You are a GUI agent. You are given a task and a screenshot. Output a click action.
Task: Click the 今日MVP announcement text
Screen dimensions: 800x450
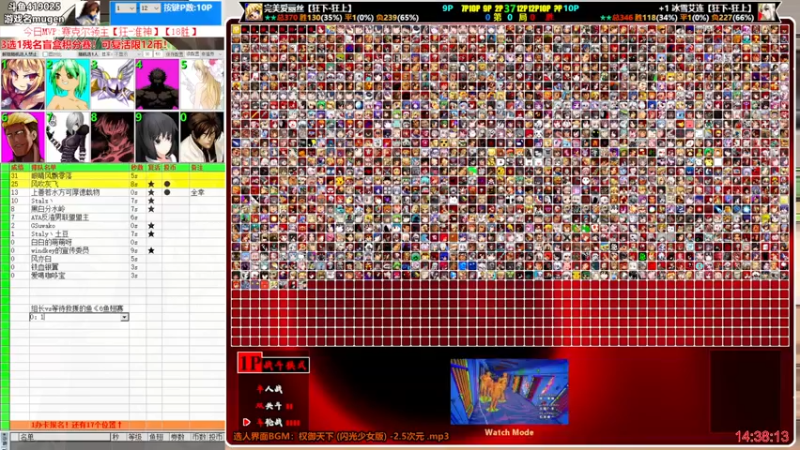click(x=111, y=32)
